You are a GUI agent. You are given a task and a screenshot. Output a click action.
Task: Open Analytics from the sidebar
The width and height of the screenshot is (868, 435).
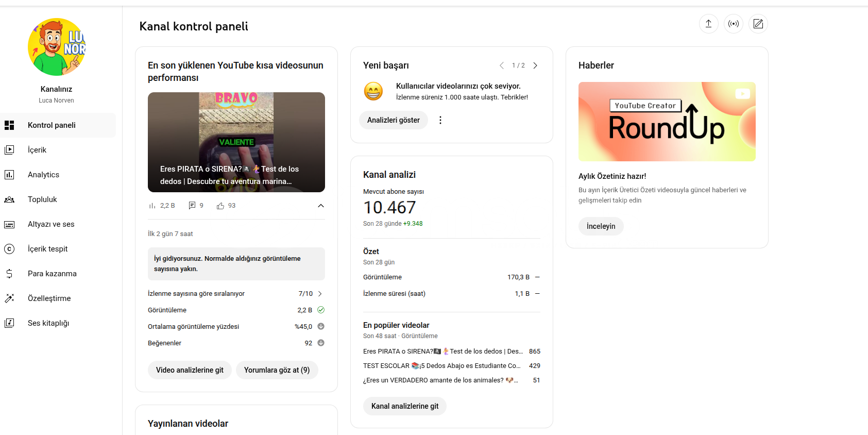[43, 175]
